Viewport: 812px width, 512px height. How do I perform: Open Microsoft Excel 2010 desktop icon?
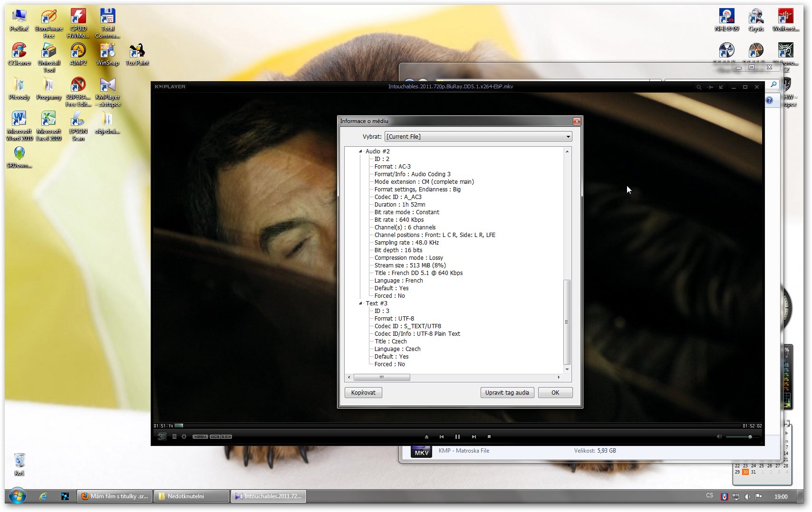[49, 126]
